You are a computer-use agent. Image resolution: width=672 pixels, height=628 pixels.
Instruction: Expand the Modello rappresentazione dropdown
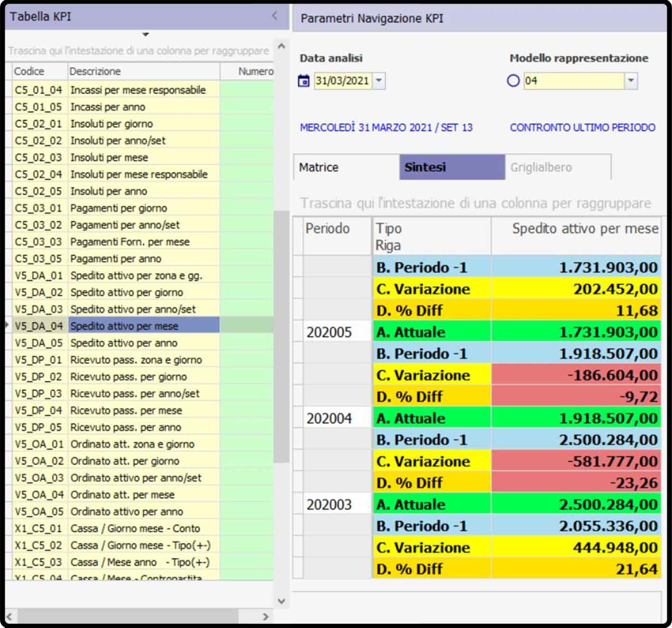click(631, 81)
